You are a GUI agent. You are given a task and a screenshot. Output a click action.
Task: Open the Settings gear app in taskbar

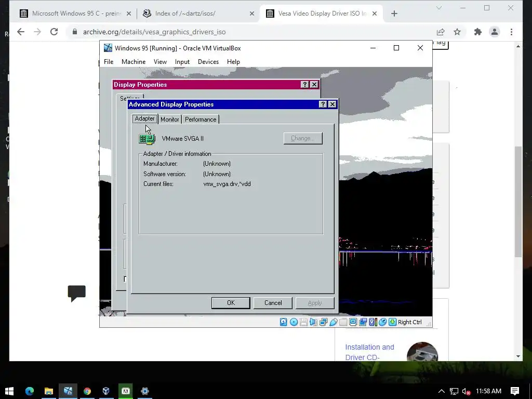(145, 391)
